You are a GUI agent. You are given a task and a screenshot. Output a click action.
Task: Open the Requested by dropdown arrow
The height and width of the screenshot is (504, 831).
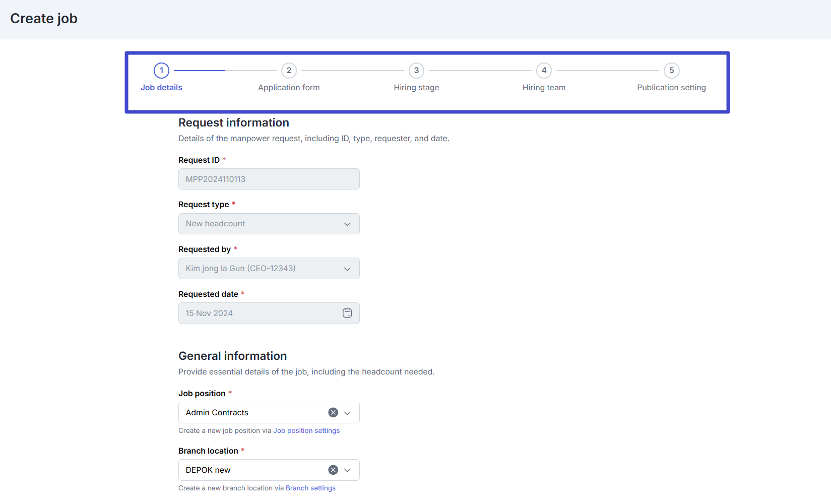pyautogui.click(x=347, y=269)
